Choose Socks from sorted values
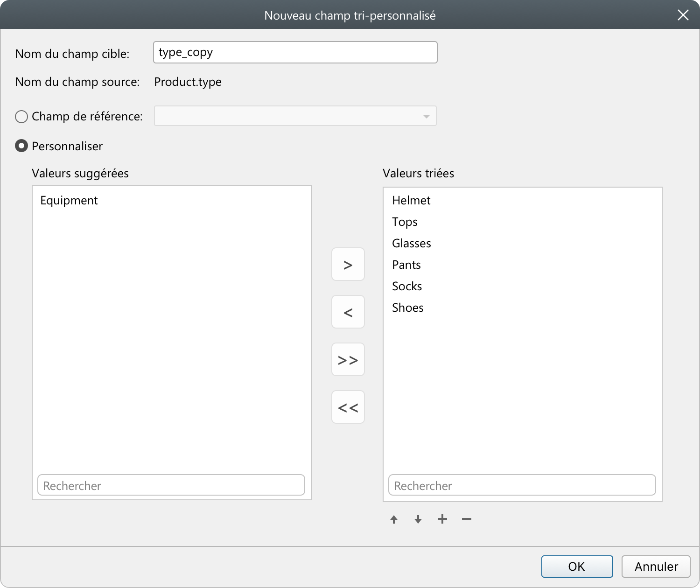The image size is (700, 588). [x=407, y=287]
